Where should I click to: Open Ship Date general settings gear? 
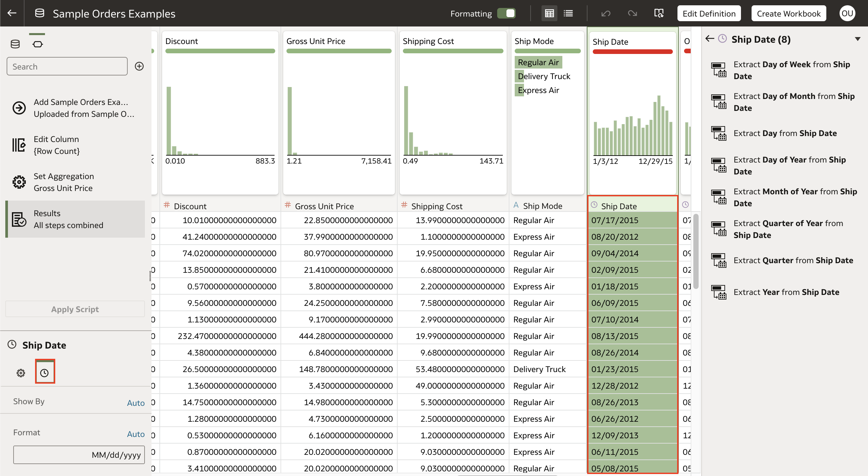(x=21, y=373)
